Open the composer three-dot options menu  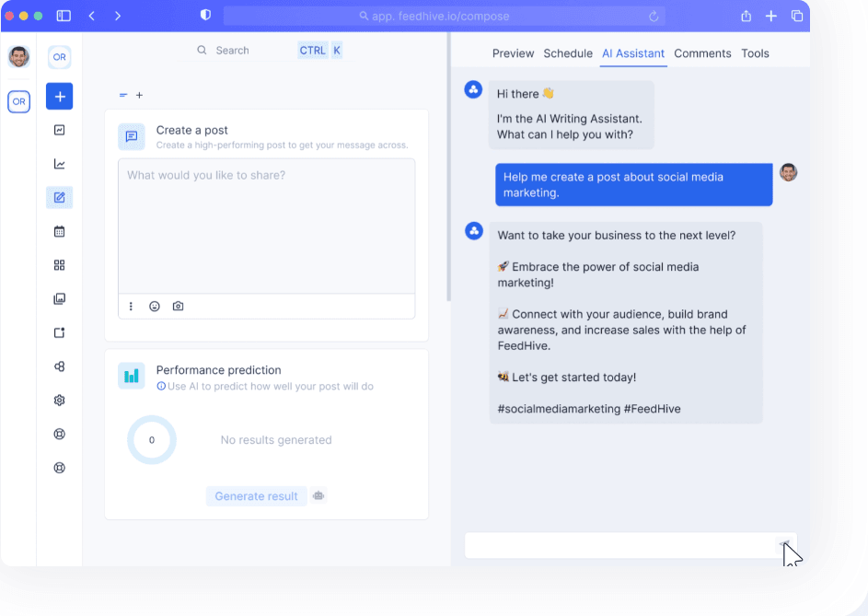click(x=131, y=306)
